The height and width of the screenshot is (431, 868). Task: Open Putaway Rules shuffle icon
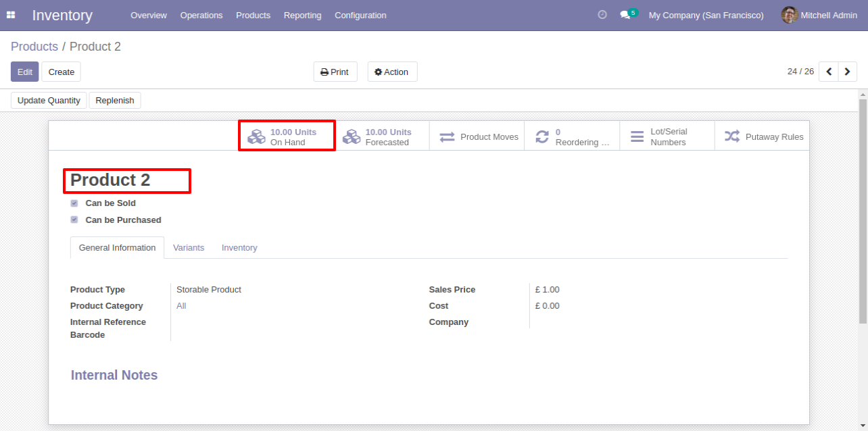tap(732, 137)
